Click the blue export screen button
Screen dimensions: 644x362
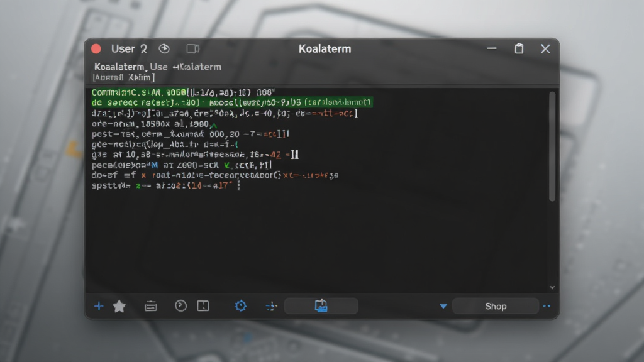click(x=321, y=306)
